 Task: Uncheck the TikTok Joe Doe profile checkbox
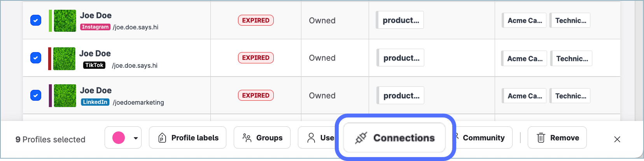(36, 58)
